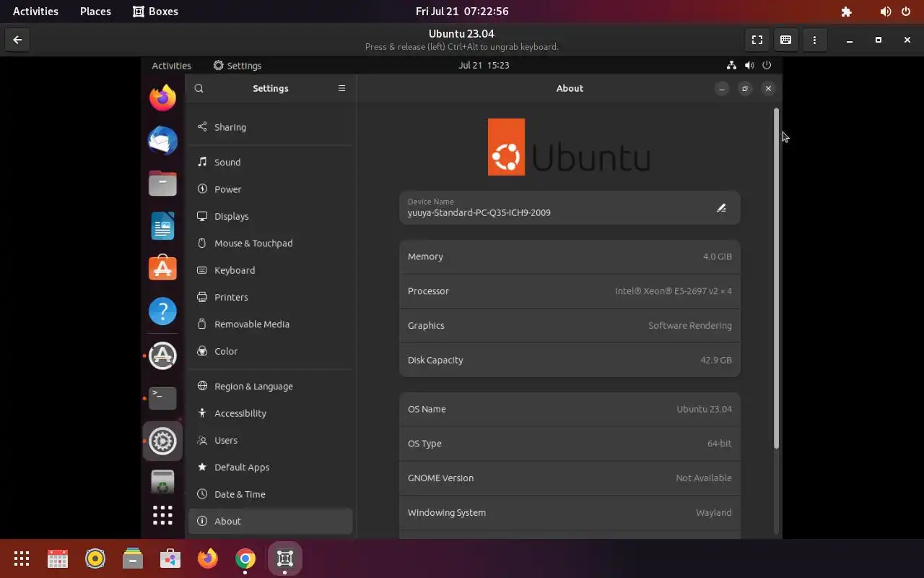Open Rhythmbox from host taskbar
Viewport: 924px width, 578px height.
coord(95,558)
